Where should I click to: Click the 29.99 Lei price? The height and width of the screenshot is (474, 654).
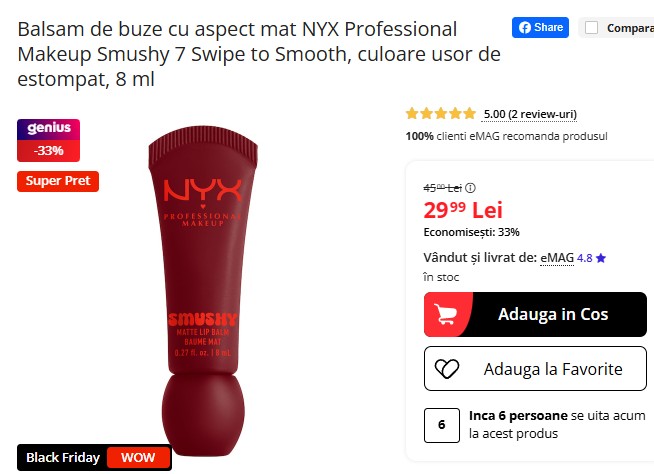coord(463,210)
